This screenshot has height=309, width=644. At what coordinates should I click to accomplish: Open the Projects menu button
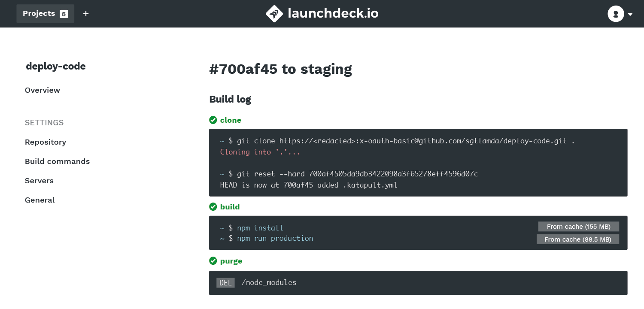(x=45, y=14)
